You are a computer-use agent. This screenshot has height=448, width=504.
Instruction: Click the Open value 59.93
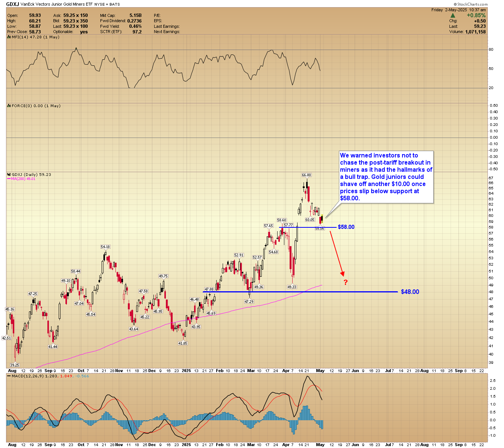(x=35, y=15)
